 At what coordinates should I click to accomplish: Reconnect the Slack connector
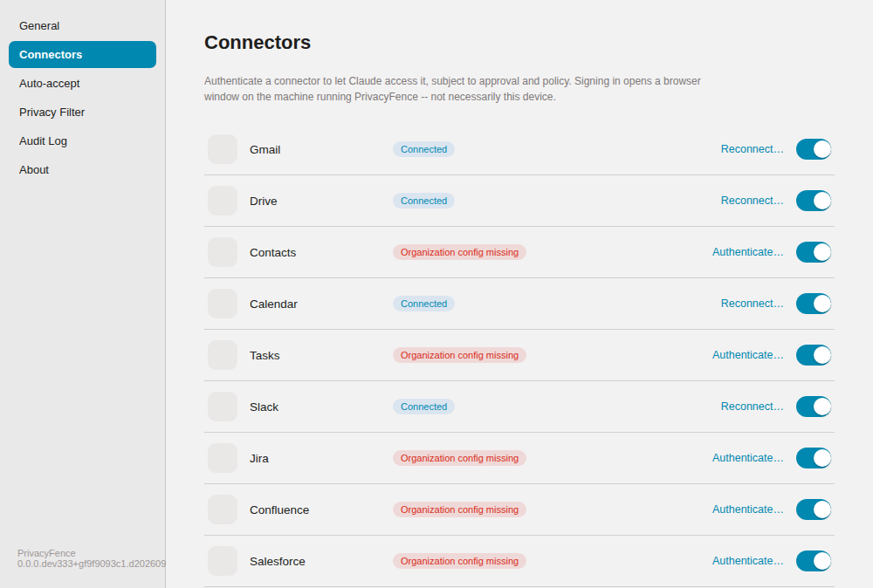coord(752,406)
